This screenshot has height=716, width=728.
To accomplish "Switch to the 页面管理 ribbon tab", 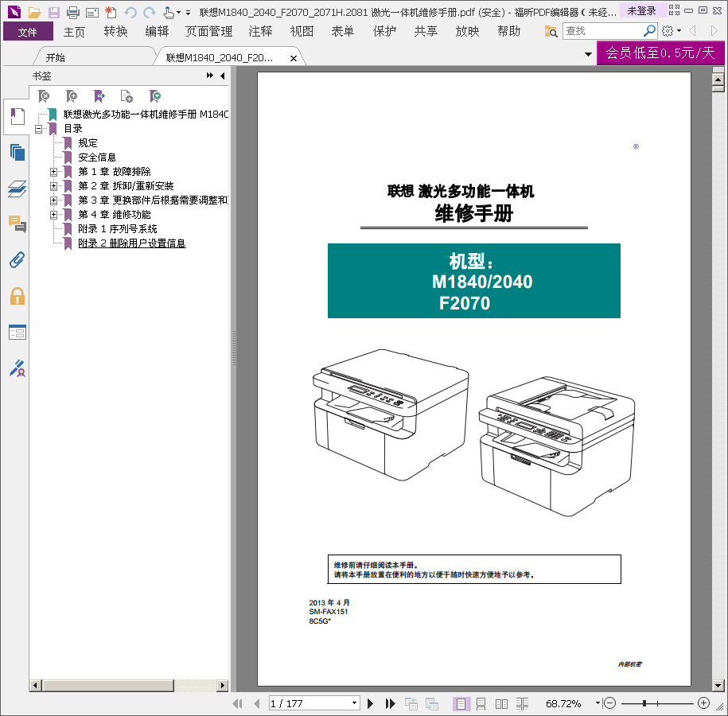I will [209, 32].
